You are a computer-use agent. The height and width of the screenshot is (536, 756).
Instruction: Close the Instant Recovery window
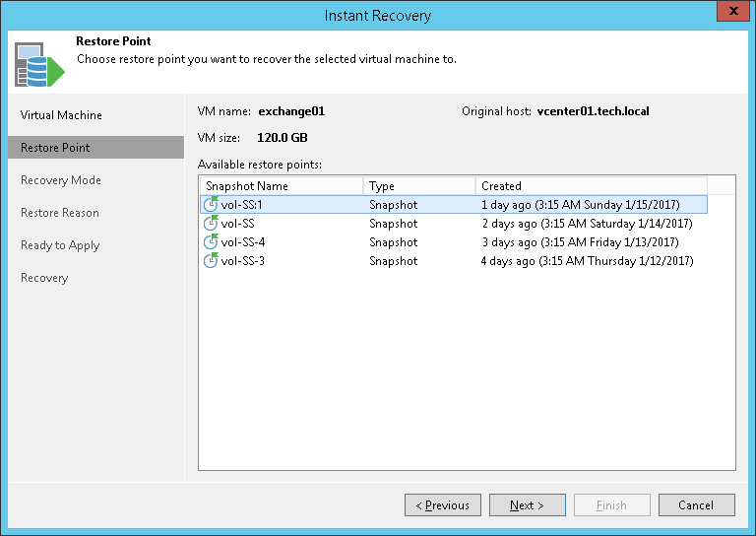coord(730,14)
